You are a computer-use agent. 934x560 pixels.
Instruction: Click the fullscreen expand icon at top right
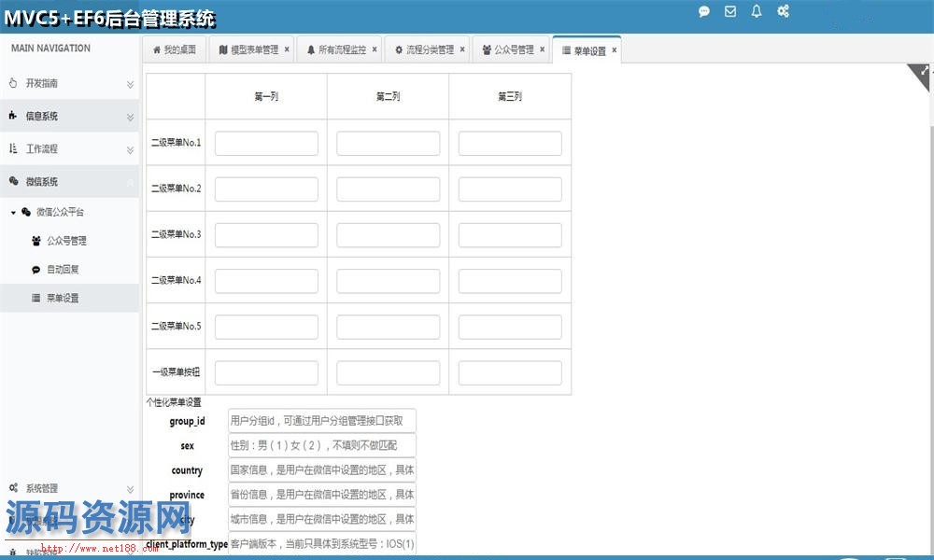click(925, 71)
